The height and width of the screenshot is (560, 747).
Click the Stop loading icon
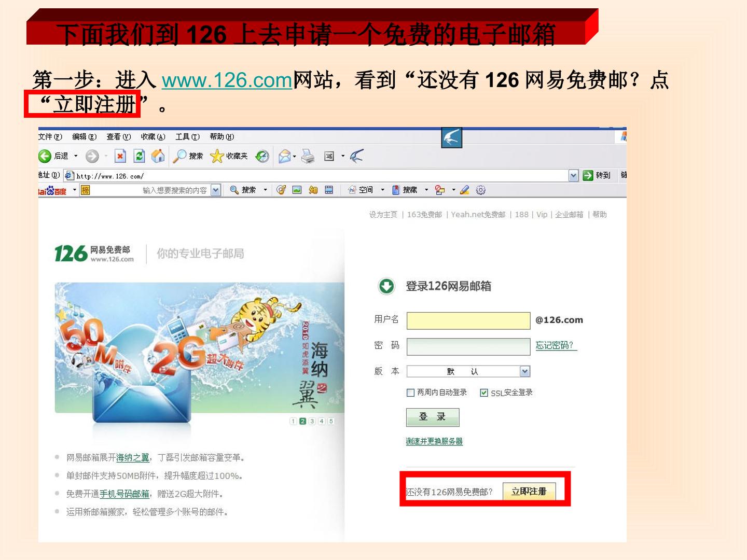120,156
